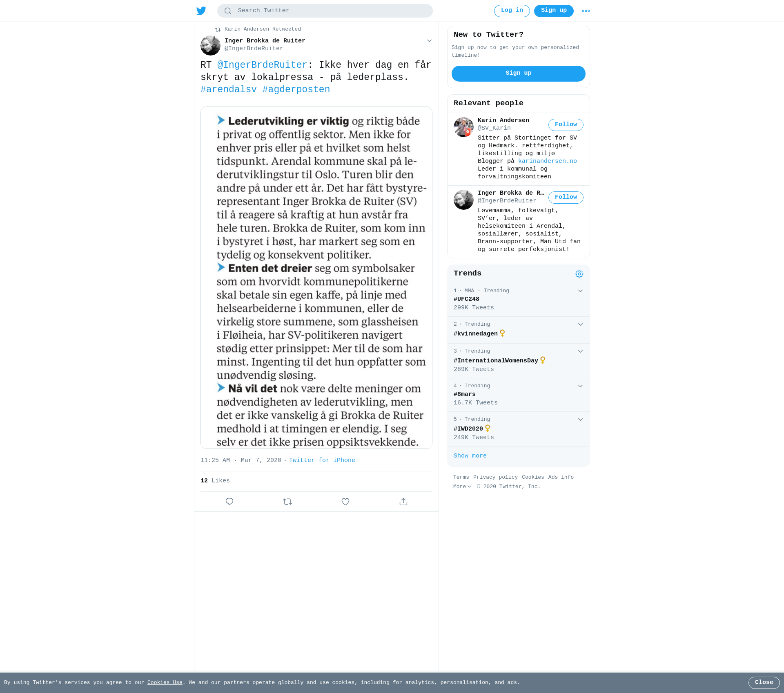Click the share icon under the tweet

[403, 502]
